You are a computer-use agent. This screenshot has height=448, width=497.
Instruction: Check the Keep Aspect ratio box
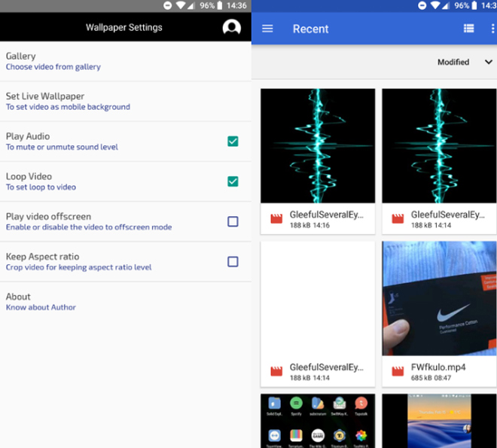(233, 261)
